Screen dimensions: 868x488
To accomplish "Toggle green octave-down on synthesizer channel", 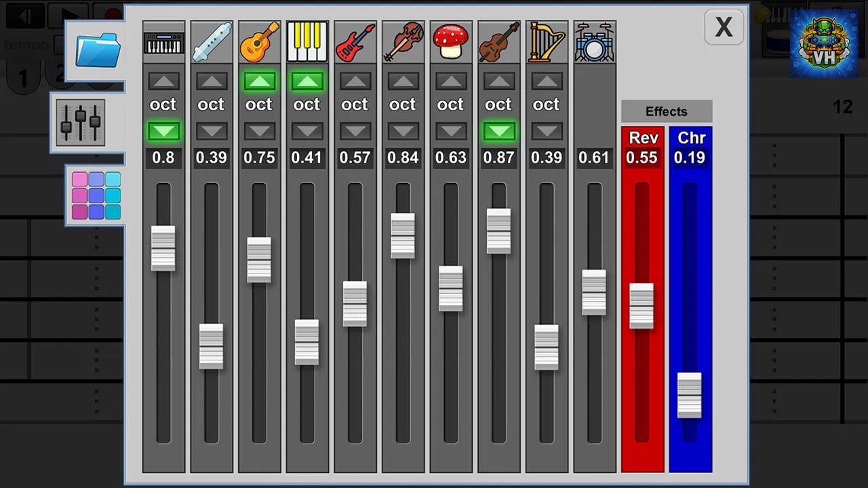I will (163, 131).
